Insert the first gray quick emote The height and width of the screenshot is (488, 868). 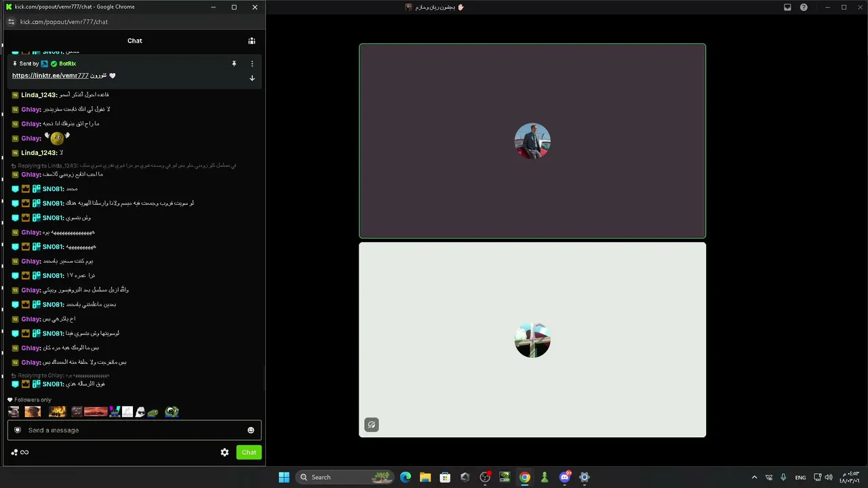click(14, 411)
